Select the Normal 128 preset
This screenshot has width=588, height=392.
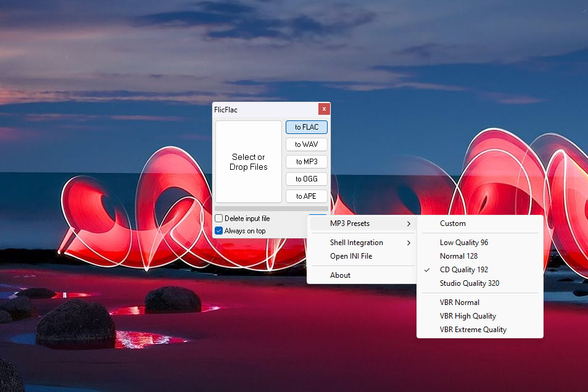click(x=479, y=256)
